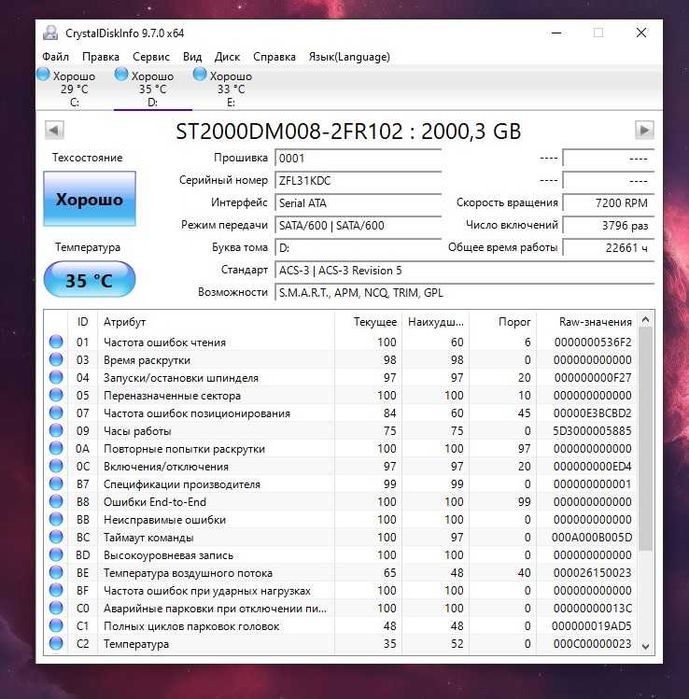689x699 pixels.
Task: Open the Сервис menu
Action: click(151, 57)
